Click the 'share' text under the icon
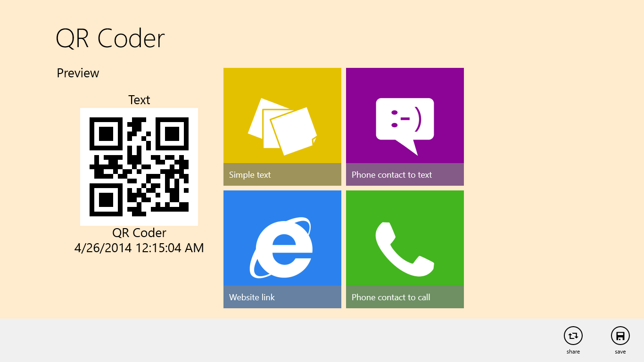The image size is (644, 362). (573, 352)
